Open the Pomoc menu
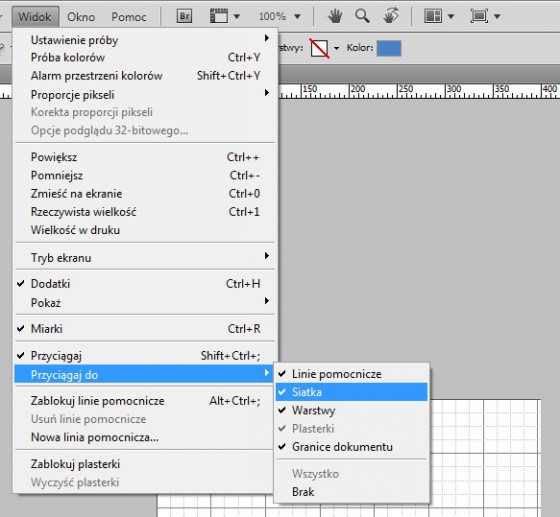 click(x=129, y=17)
